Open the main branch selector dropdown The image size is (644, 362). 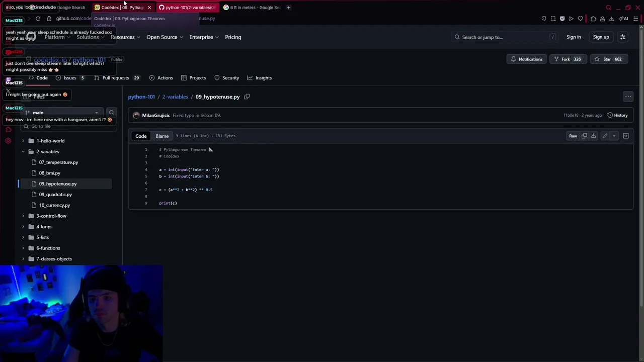tap(63, 113)
